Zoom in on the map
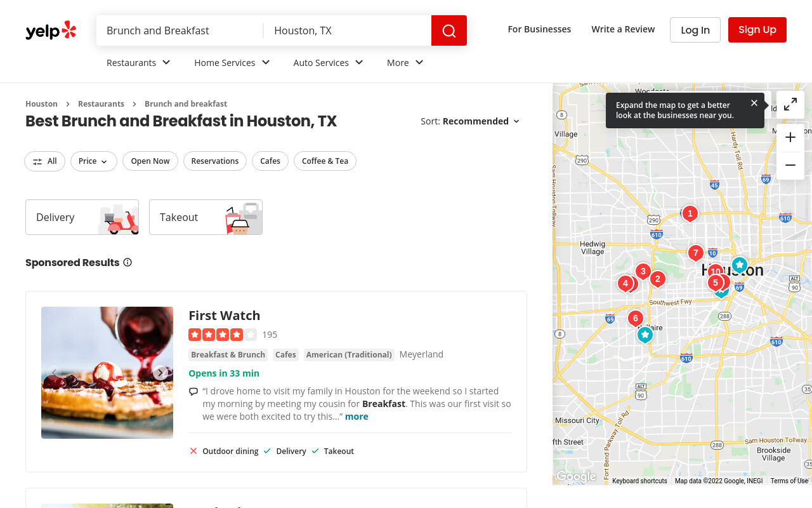Viewport: 812px width, 508px height. pos(790,137)
